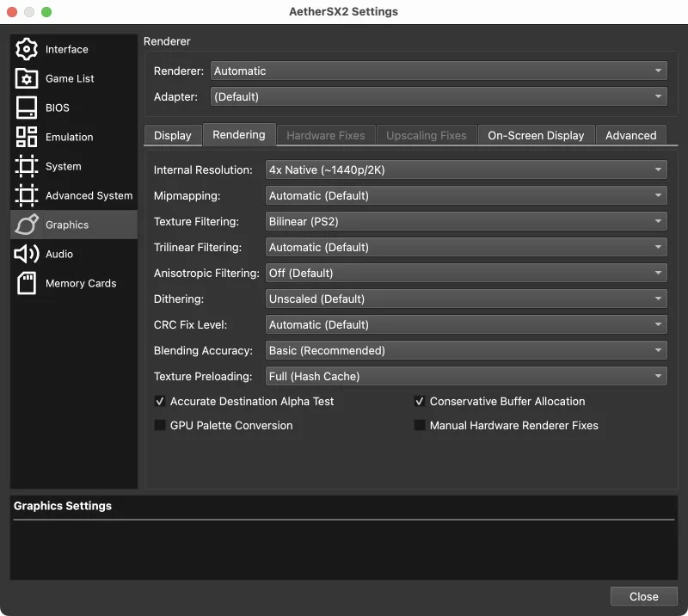Uncheck Conservative Buffer Allocation

(420, 401)
